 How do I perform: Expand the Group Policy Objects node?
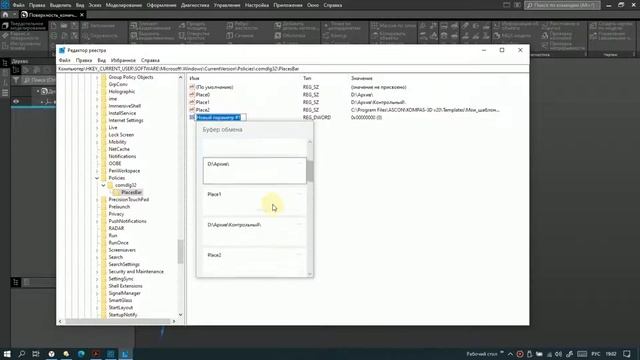click(97, 77)
